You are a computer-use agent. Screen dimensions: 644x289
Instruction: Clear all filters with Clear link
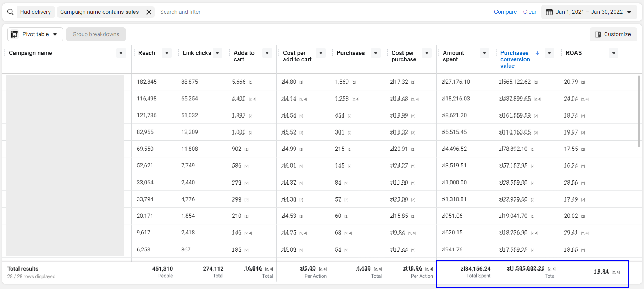pyautogui.click(x=530, y=12)
